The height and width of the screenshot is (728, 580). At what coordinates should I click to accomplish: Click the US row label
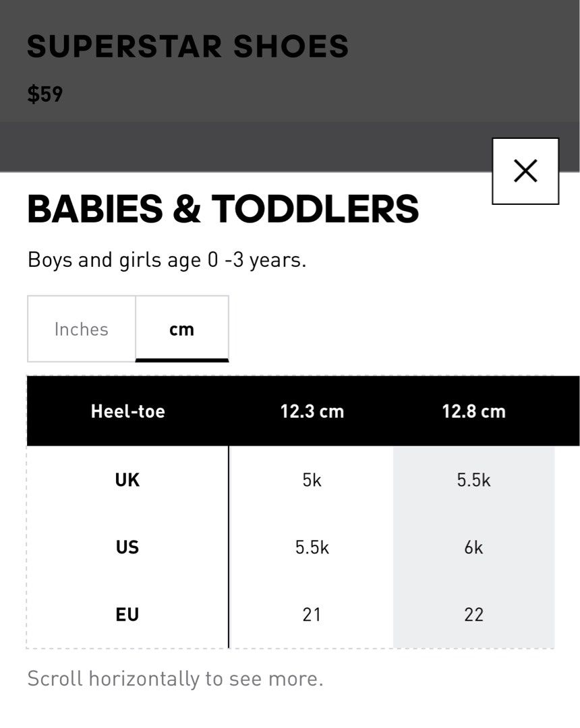(127, 547)
